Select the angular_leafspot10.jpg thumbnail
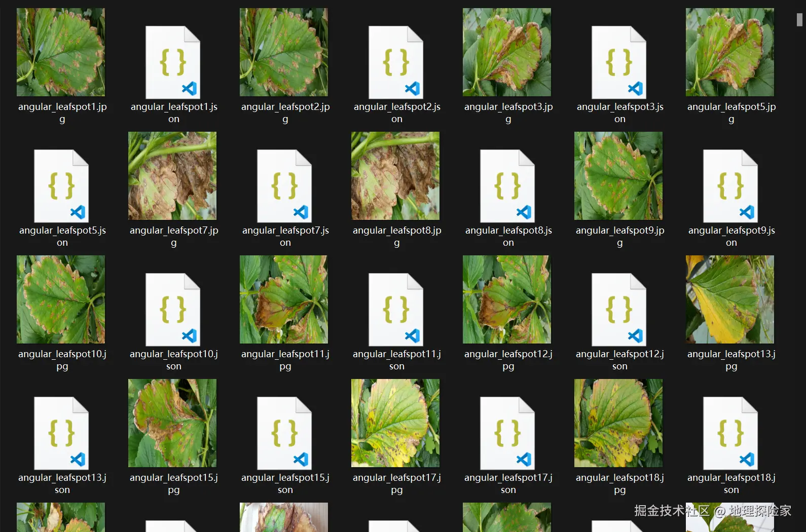806x532 pixels. (61, 299)
